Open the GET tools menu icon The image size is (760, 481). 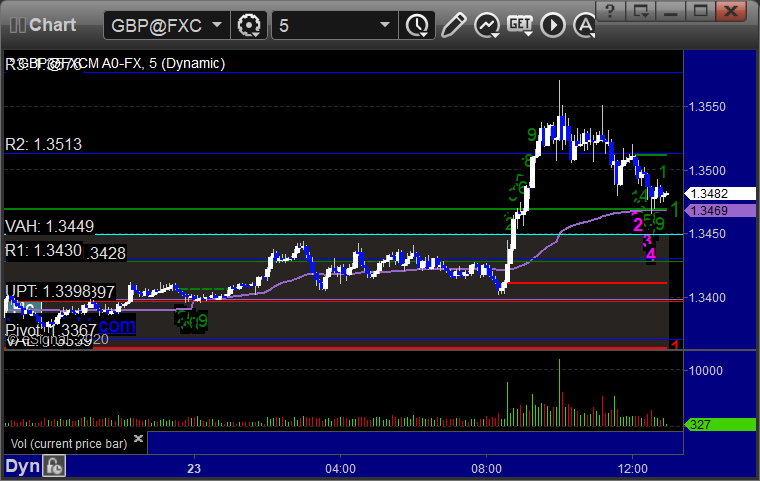[520, 25]
